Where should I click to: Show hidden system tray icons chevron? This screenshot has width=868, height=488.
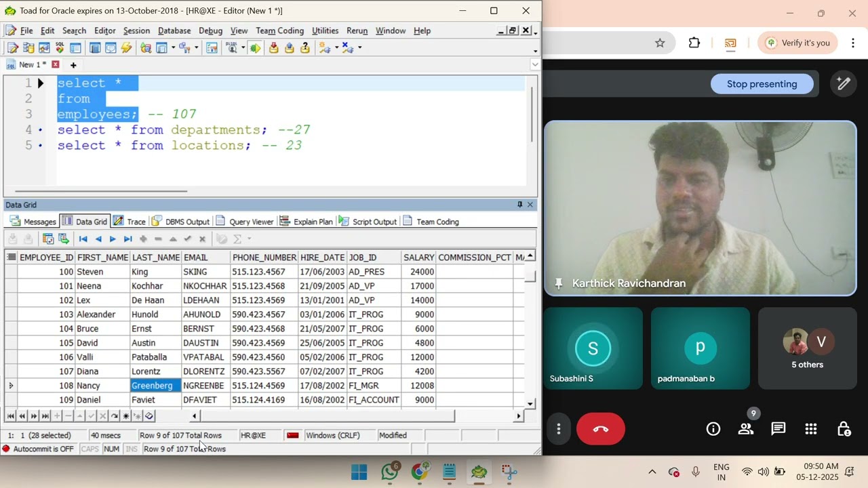point(652,472)
